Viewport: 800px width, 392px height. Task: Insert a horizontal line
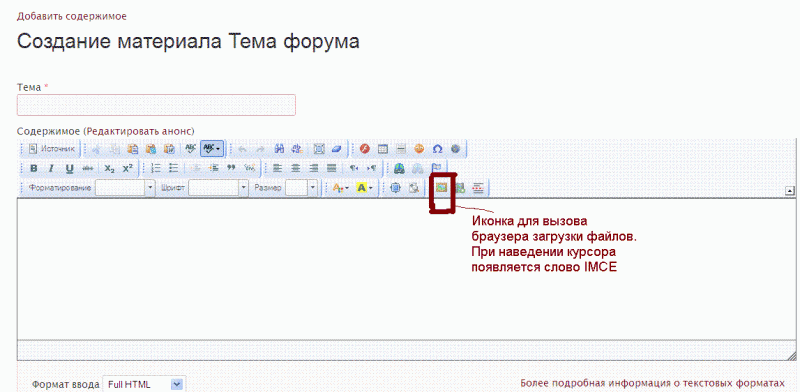click(401, 149)
